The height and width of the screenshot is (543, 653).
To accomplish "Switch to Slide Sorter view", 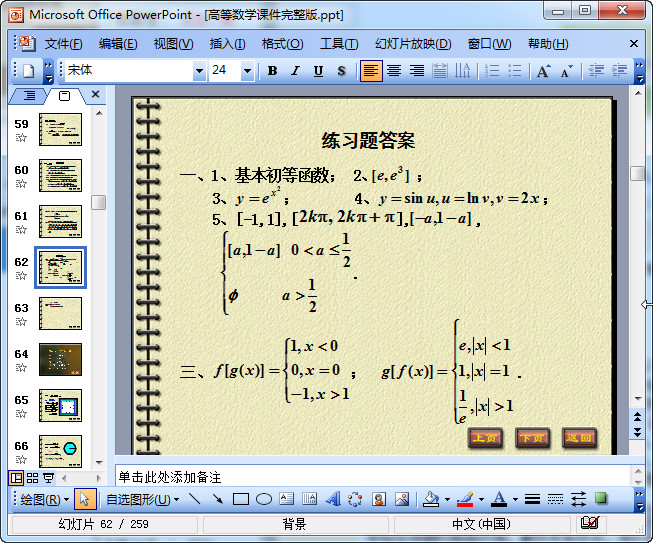I will 32,478.
